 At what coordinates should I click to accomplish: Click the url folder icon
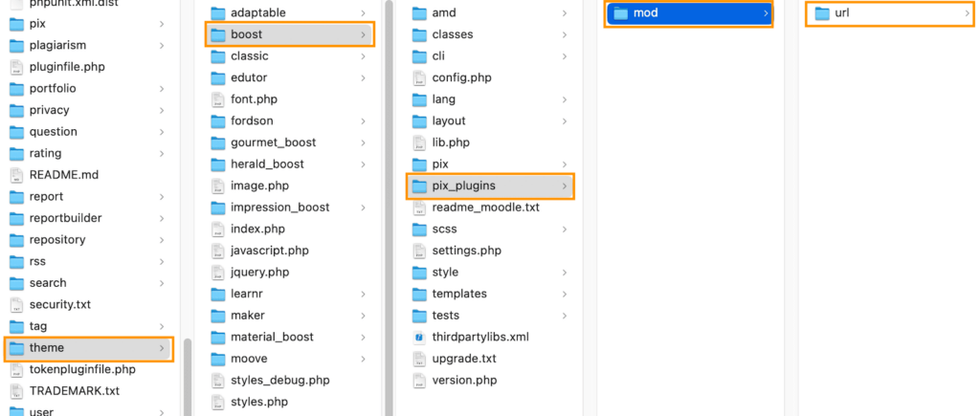coord(821,13)
